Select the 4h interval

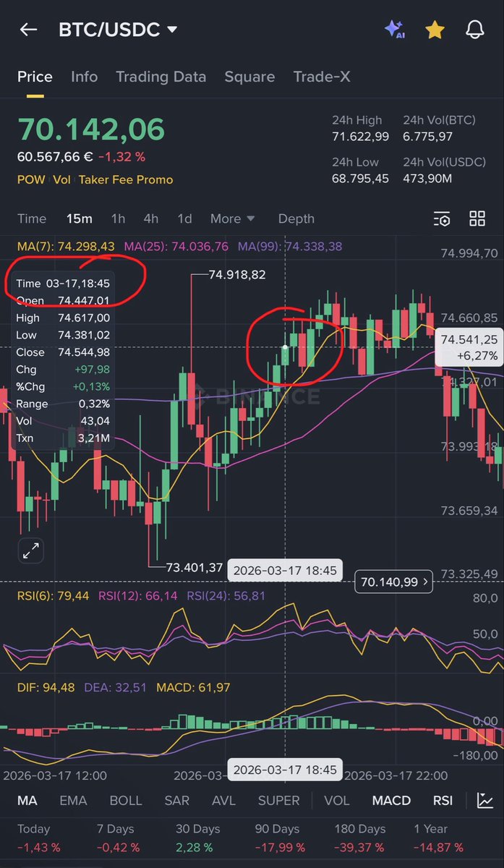coord(150,218)
